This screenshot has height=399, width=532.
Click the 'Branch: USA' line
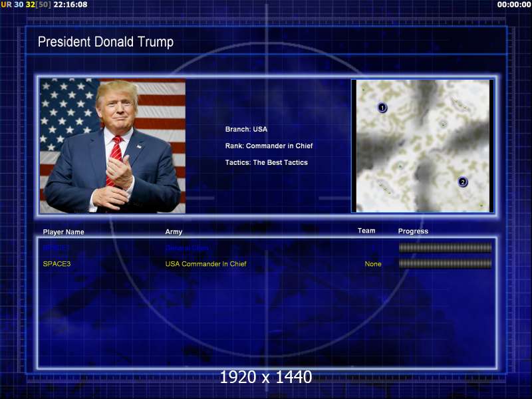pyautogui.click(x=246, y=129)
